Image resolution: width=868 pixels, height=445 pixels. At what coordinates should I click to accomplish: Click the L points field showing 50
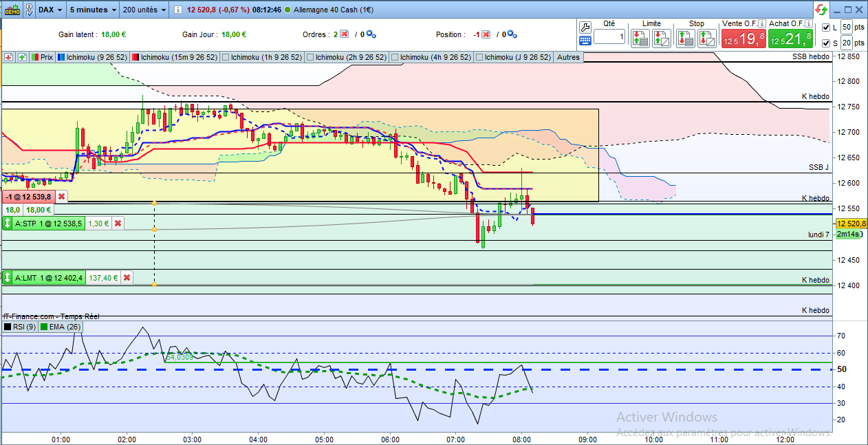[x=847, y=27]
